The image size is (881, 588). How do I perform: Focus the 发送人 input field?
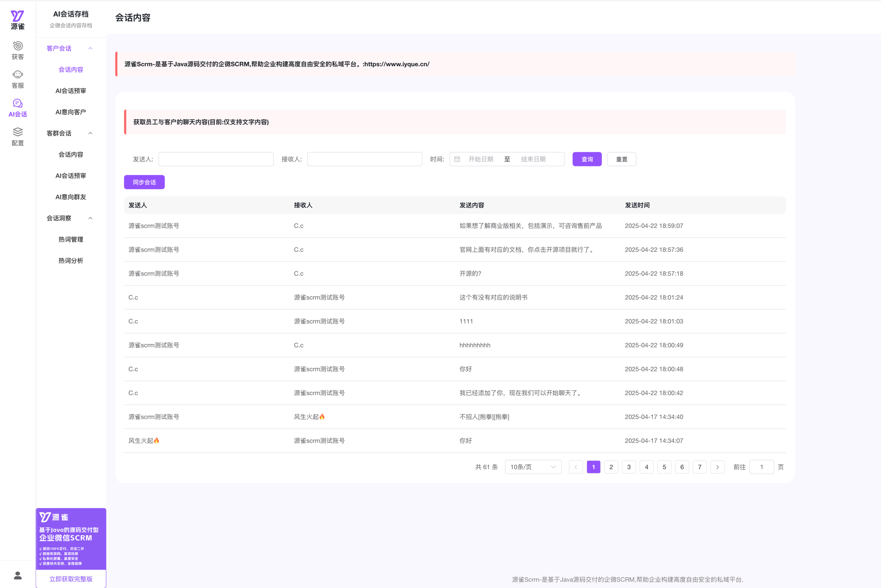click(x=216, y=159)
